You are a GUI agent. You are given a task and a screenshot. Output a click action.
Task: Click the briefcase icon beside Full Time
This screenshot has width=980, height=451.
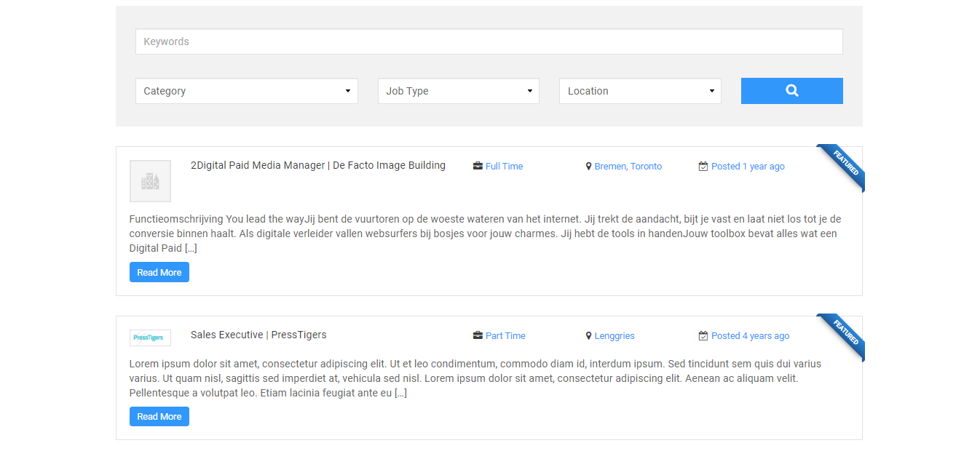point(476,166)
